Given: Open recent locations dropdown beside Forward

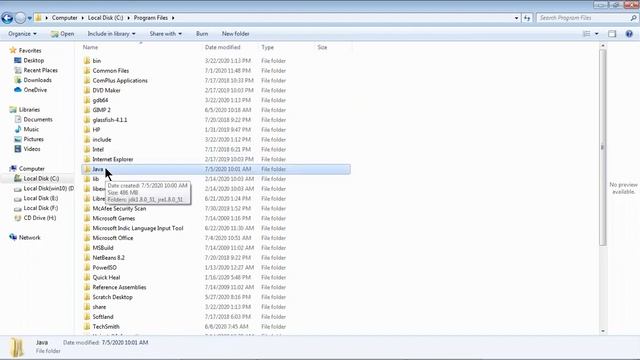Looking at the screenshot, I should pos(29,18).
